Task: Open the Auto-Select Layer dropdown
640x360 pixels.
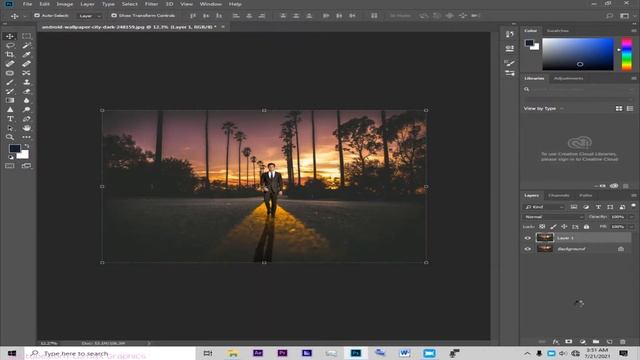Action: (90, 16)
